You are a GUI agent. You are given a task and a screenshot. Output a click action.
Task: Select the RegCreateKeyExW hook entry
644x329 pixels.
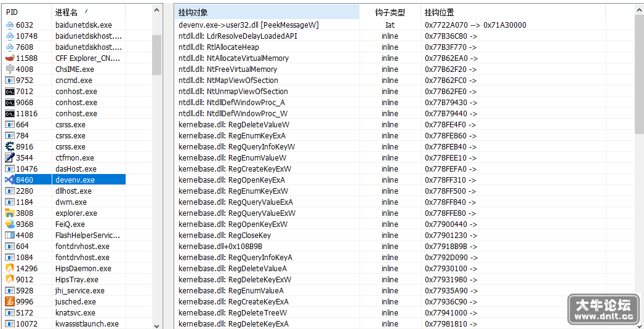tap(405, 169)
